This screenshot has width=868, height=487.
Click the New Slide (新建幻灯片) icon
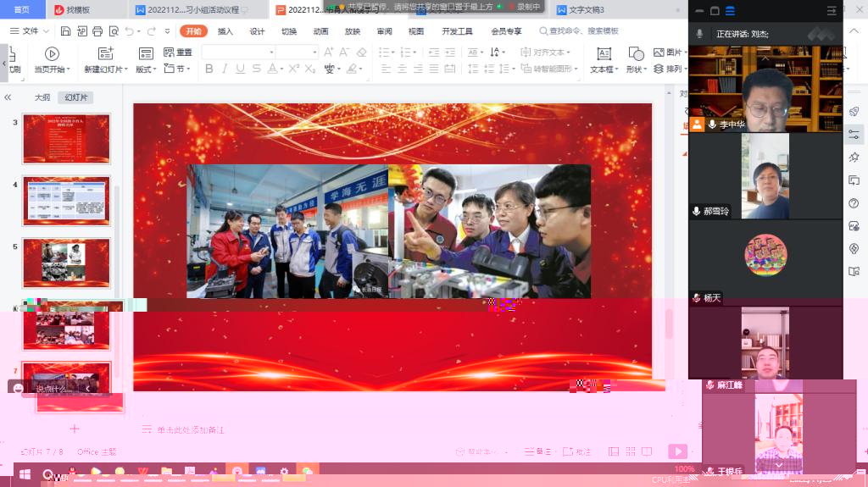[105, 53]
